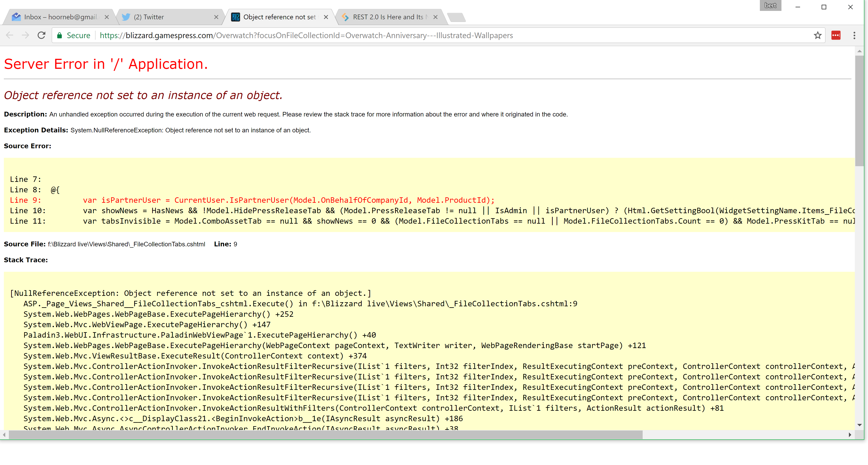Click the scroll up arrow on the vertical scrollbar
This screenshot has width=868, height=465.
coord(860,52)
